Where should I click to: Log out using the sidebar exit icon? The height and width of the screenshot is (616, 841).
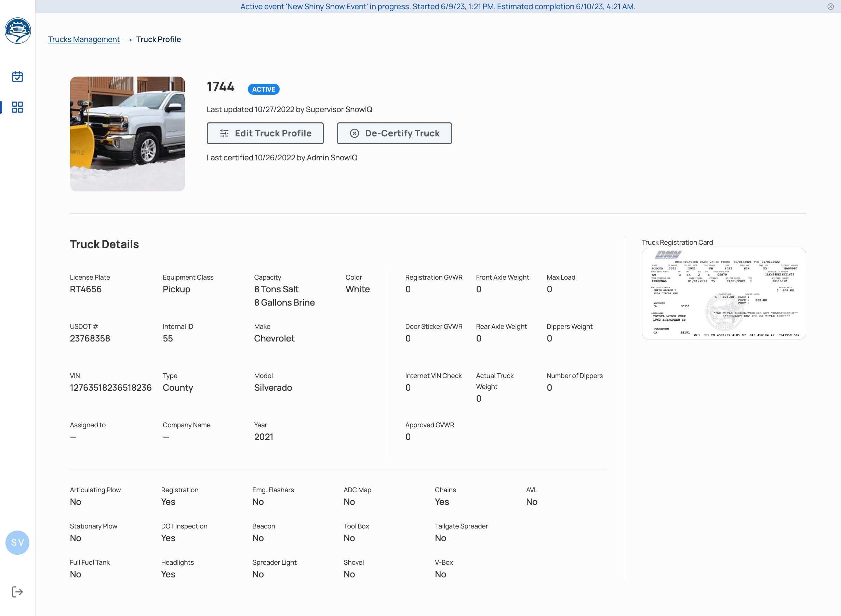click(x=17, y=592)
